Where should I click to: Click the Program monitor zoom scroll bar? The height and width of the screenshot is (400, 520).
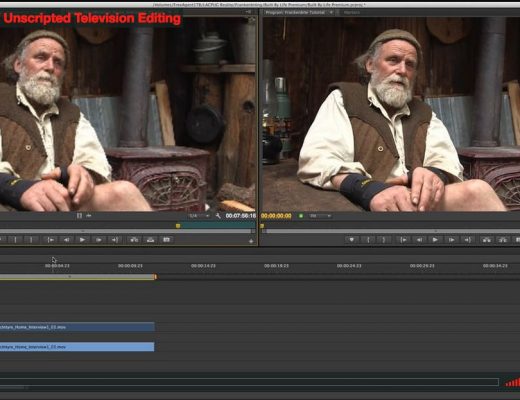tap(391, 231)
